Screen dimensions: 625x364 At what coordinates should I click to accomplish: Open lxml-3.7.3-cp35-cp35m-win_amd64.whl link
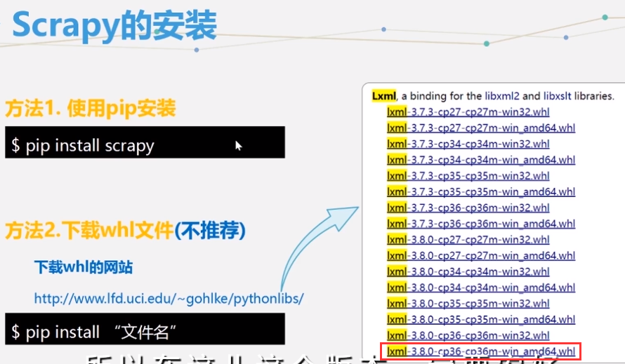[x=481, y=191]
